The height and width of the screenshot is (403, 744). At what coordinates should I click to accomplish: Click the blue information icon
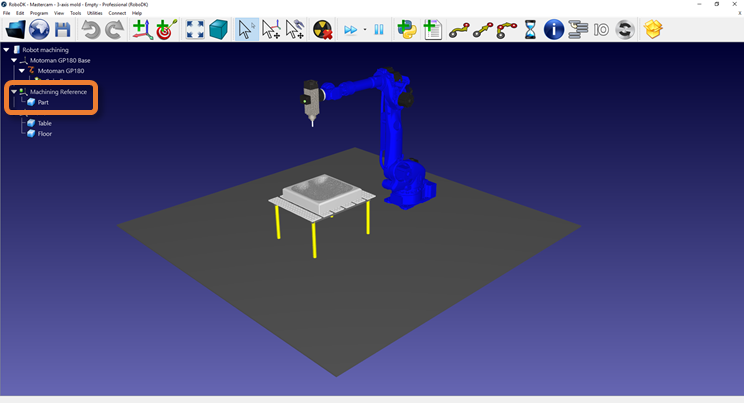554,30
